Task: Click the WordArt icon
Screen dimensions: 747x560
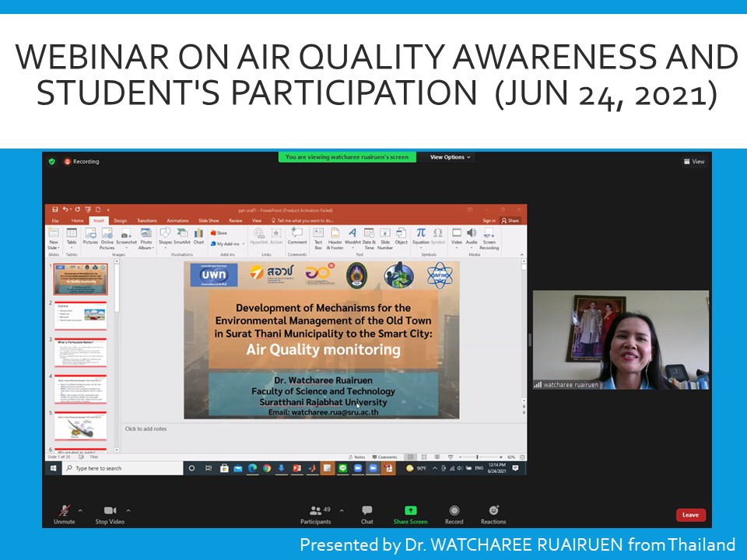Action: point(352,236)
